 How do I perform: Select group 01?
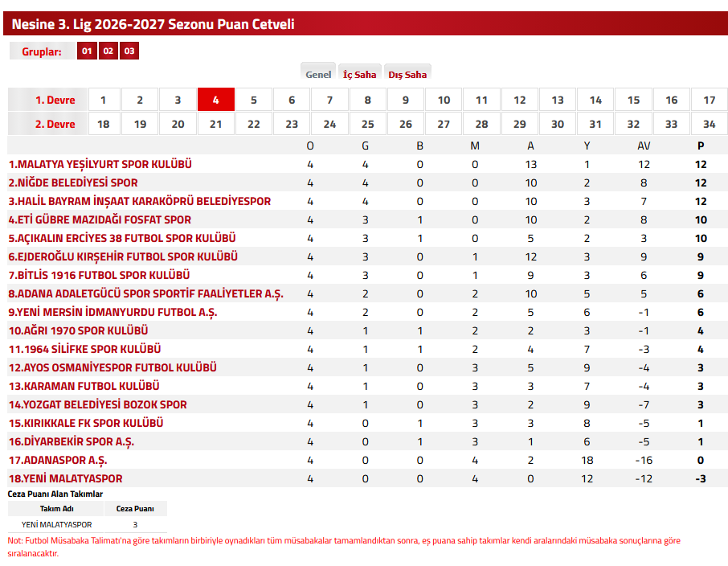pos(87,51)
